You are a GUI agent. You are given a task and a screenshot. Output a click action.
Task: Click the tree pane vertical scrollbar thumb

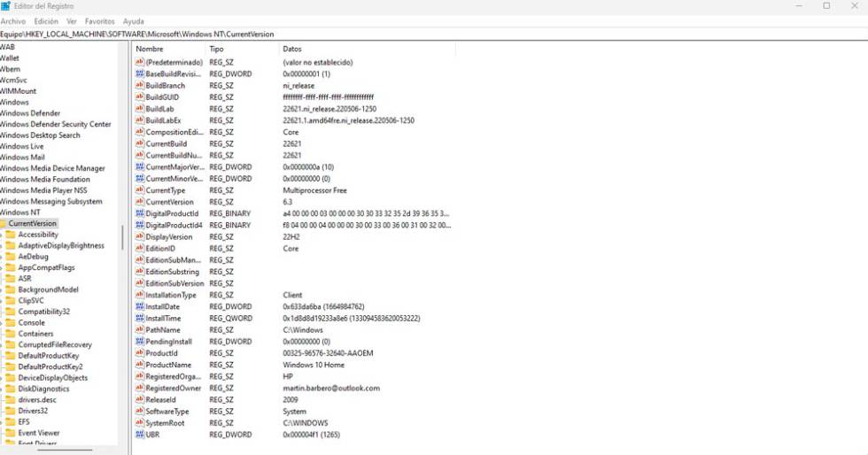(122, 237)
